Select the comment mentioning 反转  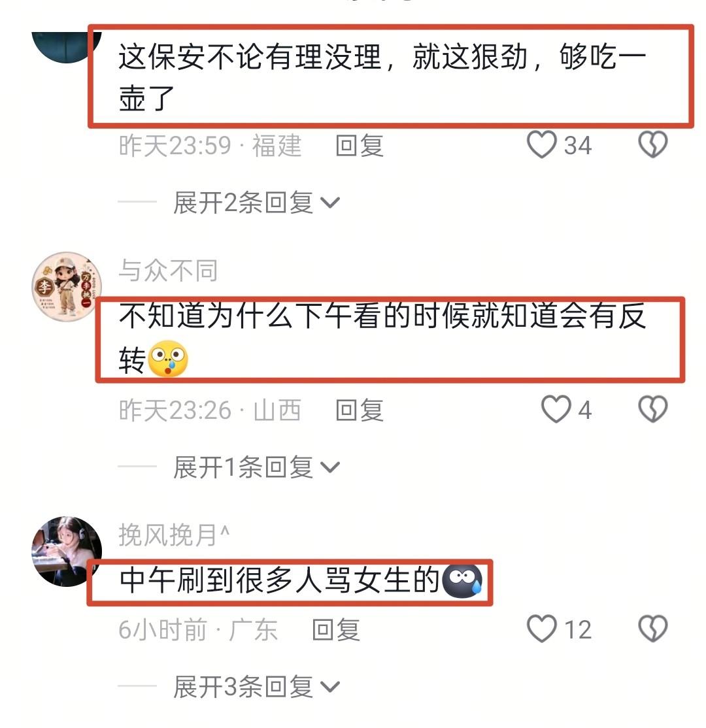click(x=382, y=338)
